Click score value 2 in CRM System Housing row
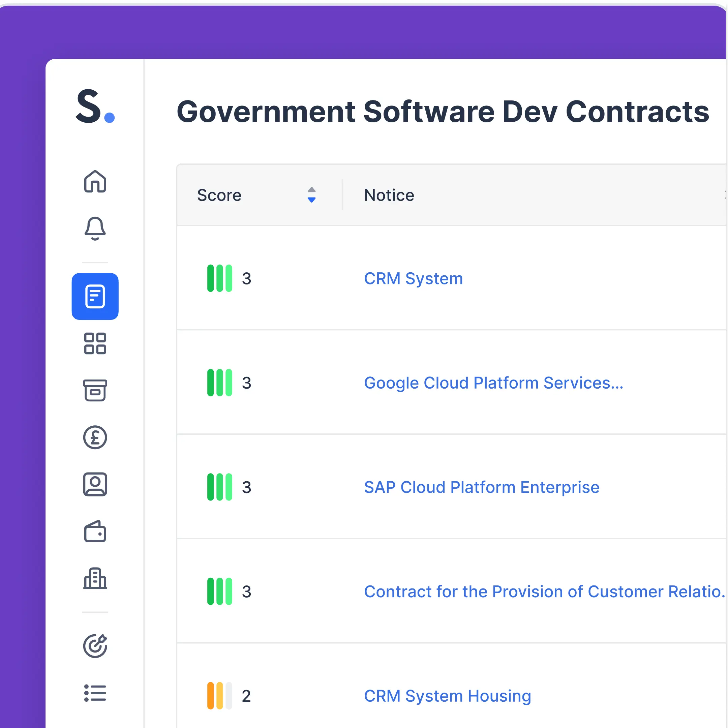The width and height of the screenshot is (728, 728). pyautogui.click(x=246, y=696)
